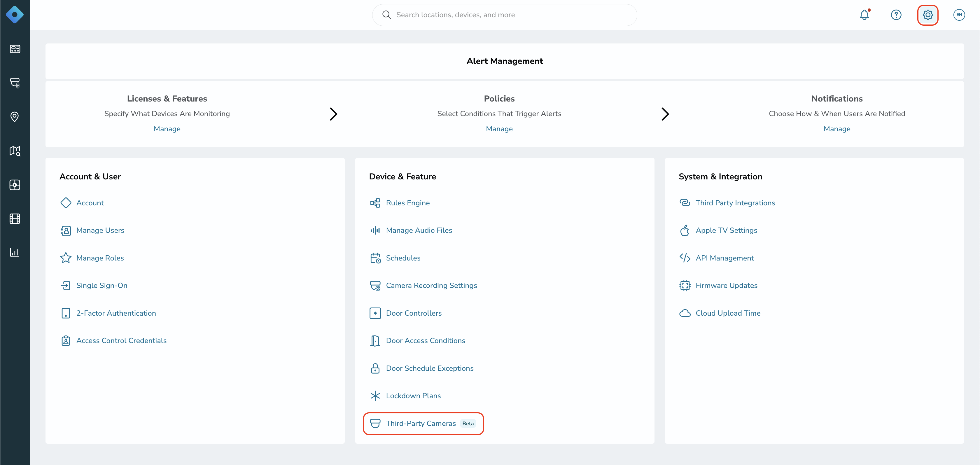The image size is (980, 465).
Task: Open the analytics bar chart sidebar icon
Action: (15, 253)
